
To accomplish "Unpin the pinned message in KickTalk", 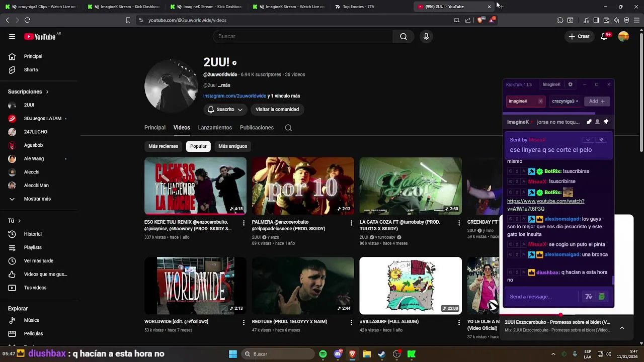I will click(x=601, y=140).
